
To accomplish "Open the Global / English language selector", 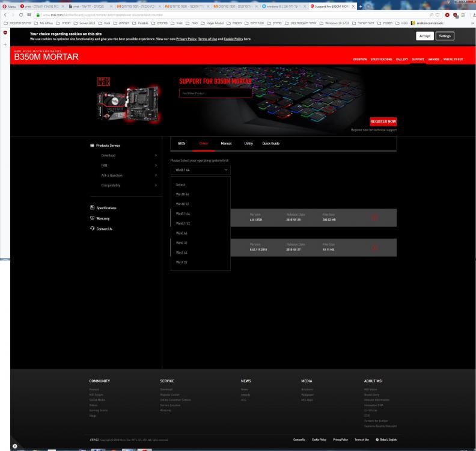I will pyautogui.click(x=386, y=440).
